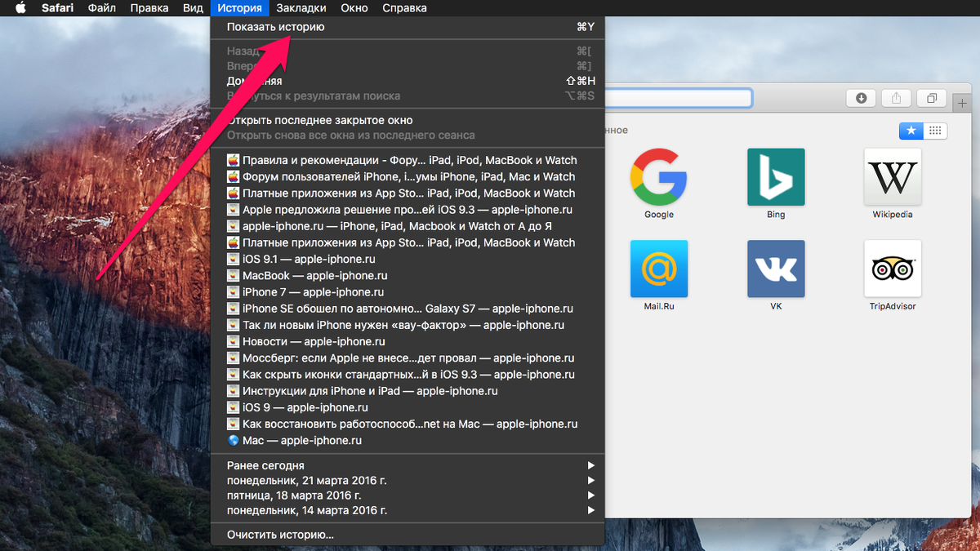Switch to Favorites star view
980x551 pixels.
911,131
